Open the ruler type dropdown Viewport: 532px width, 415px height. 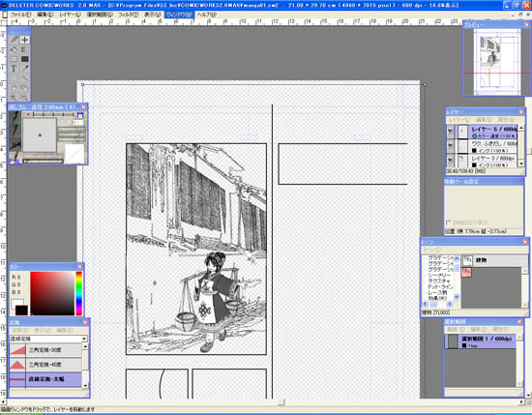[84, 339]
